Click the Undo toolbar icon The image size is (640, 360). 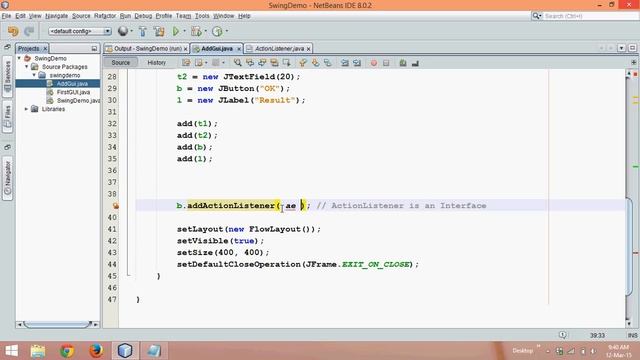[x=13, y=31]
